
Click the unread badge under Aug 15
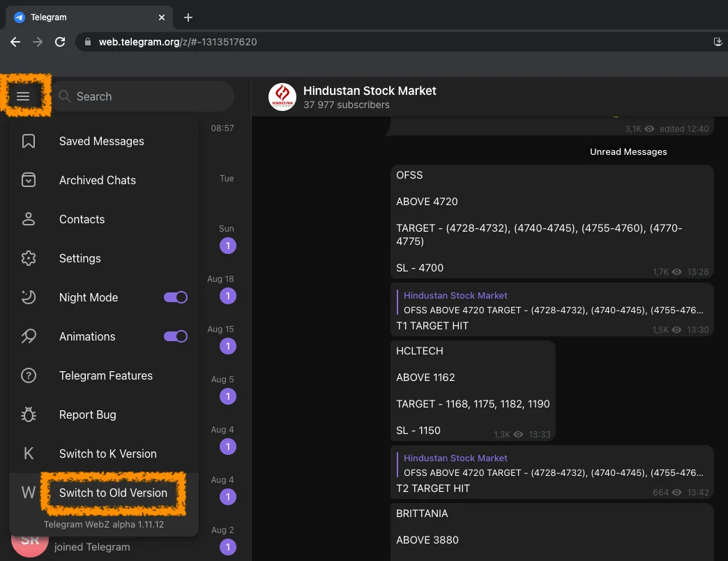228,346
